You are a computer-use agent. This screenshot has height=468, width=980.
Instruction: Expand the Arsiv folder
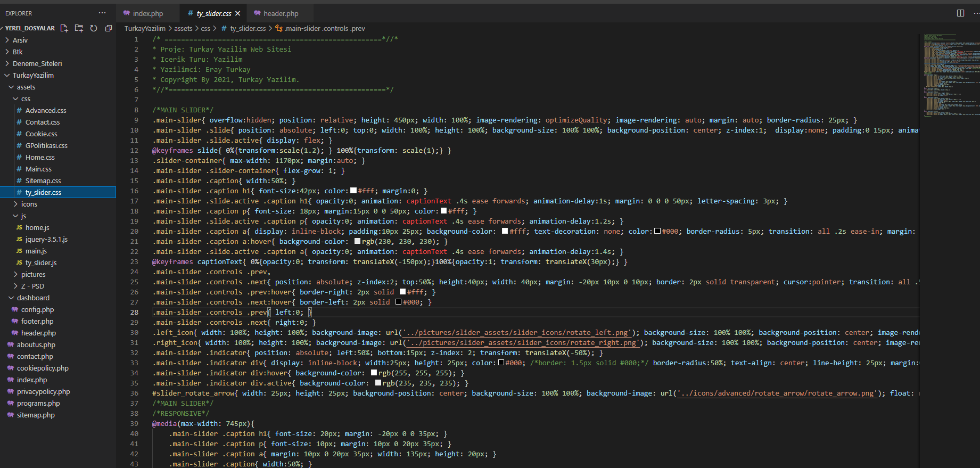[20, 40]
